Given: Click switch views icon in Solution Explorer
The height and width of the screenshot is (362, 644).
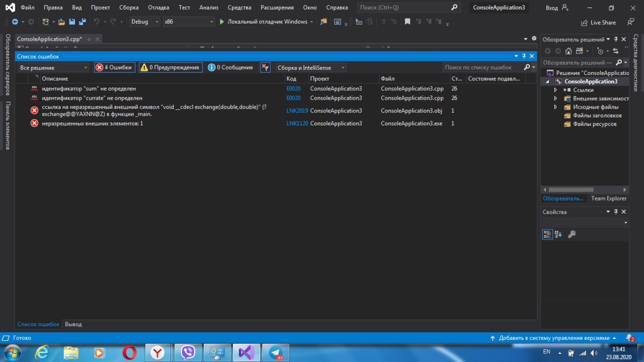Looking at the screenshot, I should [x=579, y=51].
